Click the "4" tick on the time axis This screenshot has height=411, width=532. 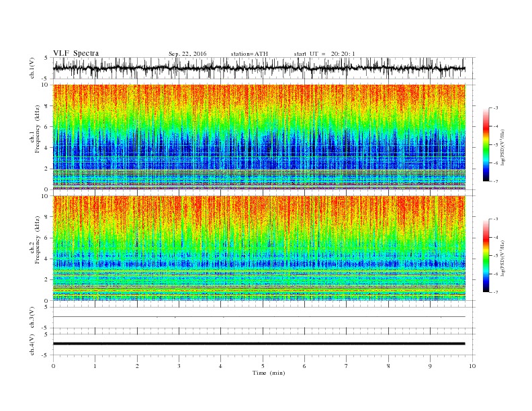tap(220, 366)
